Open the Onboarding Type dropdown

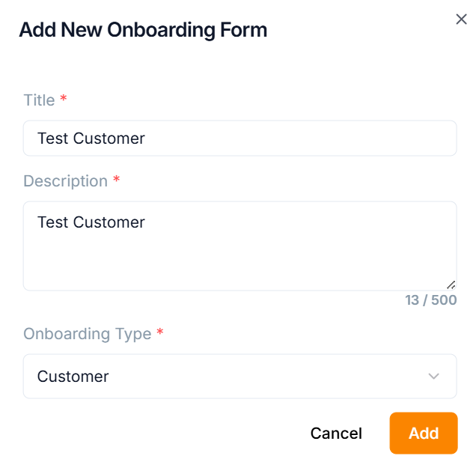239,376
